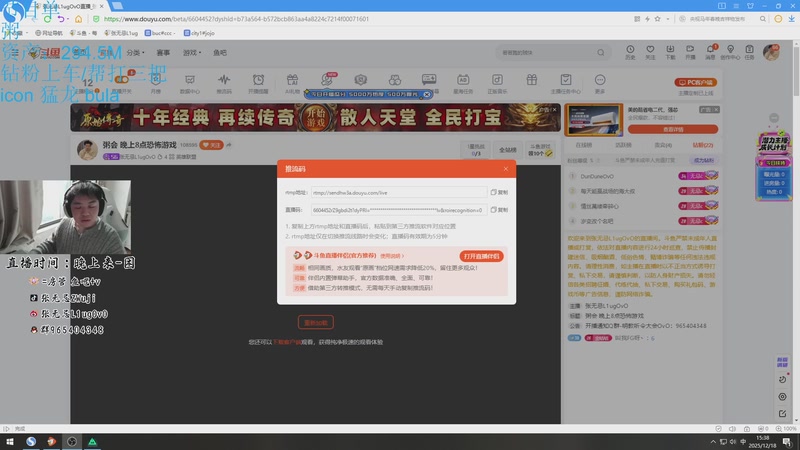800x450 pixels.
Task: Open the user avatar menu
Action: tap(771, 52)
